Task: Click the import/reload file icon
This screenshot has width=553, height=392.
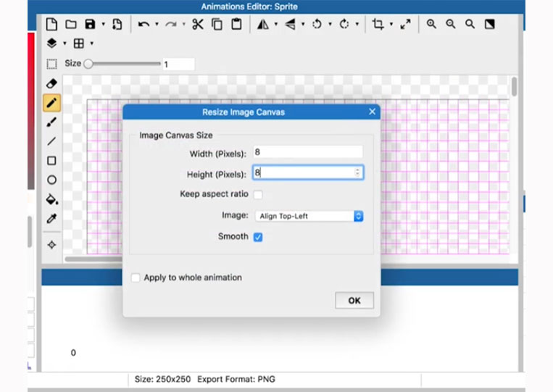Action: click(117, 25)
